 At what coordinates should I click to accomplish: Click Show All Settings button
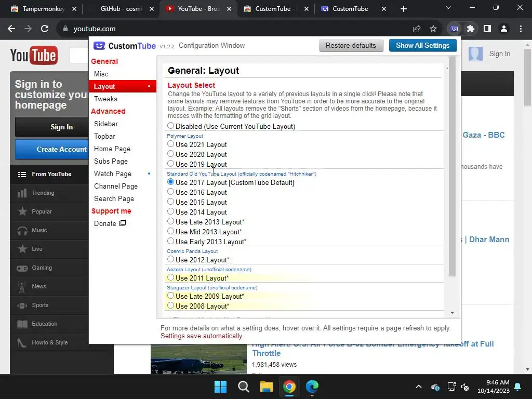pos(423,46)
